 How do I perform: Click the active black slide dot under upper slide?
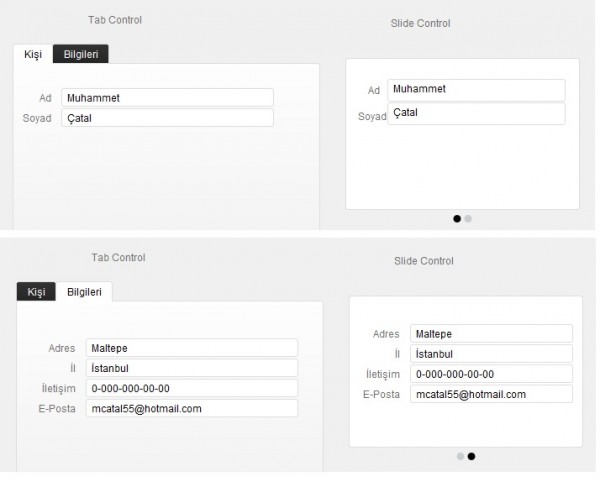(457, 219)
